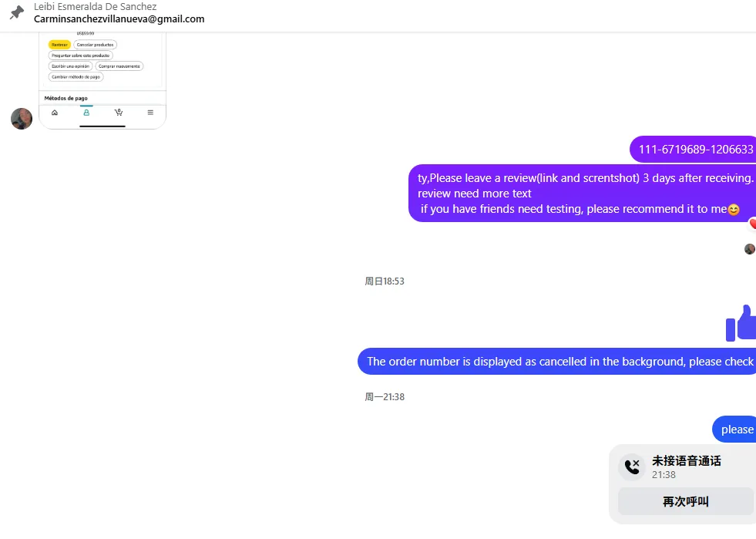Click the order number 111-6719689-1206633 message
The width and height of the screenshot is (756, 539).
coord(693,149)
